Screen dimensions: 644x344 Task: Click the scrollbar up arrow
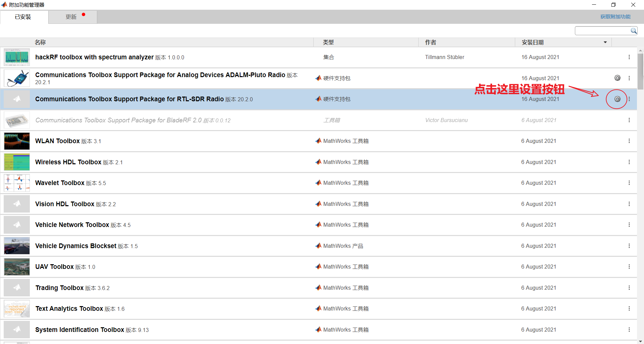(x=640, y=51)
